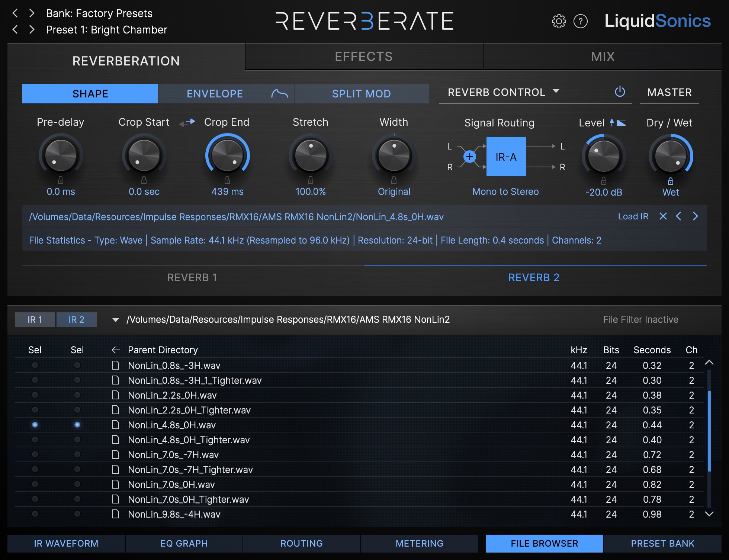
Task: Click the Mono to Stereo routing selector
Action: [x=505, y=192]
